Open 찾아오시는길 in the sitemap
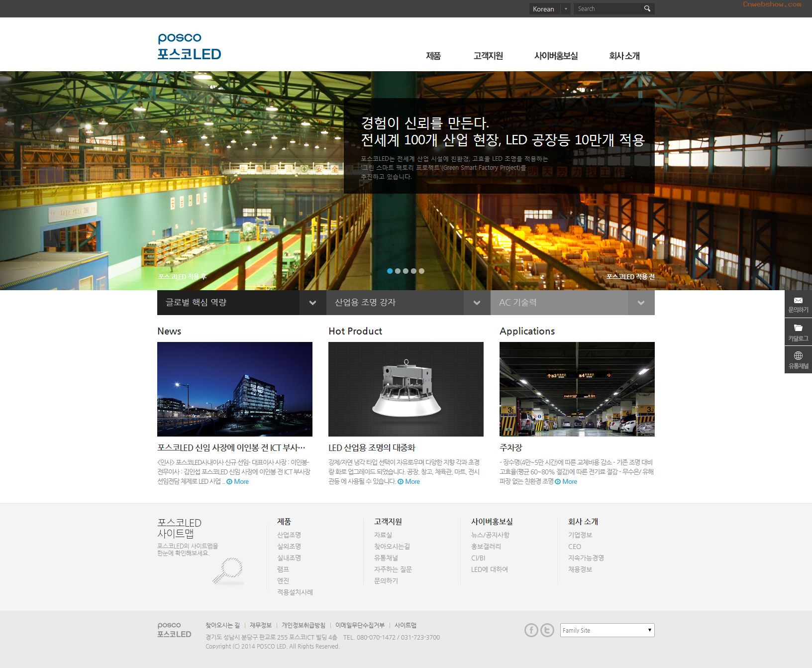The width and height of the screenshot is (812, 668). pyautogui.click(x=392, y=547)
